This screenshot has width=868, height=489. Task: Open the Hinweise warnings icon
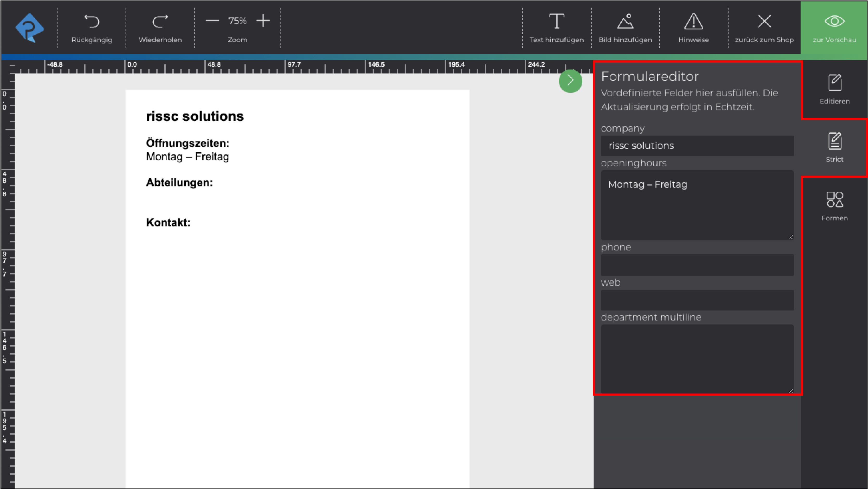coord(694,22)
